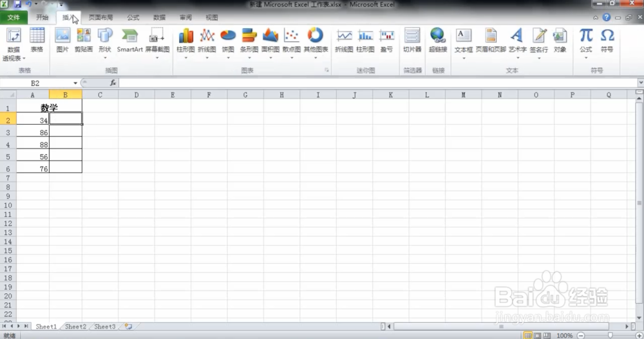The image size is (644, 339).
Task: Zoom out with the minus button
Action: [x=581, y=336]
